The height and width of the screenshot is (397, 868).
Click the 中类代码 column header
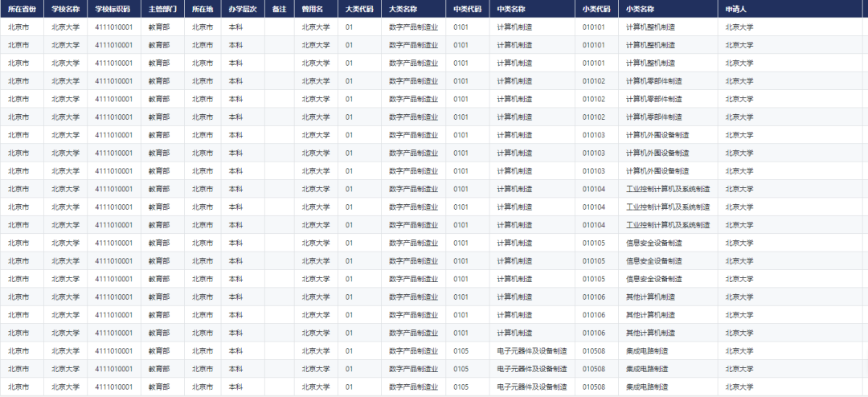click(x=467, y=10)
